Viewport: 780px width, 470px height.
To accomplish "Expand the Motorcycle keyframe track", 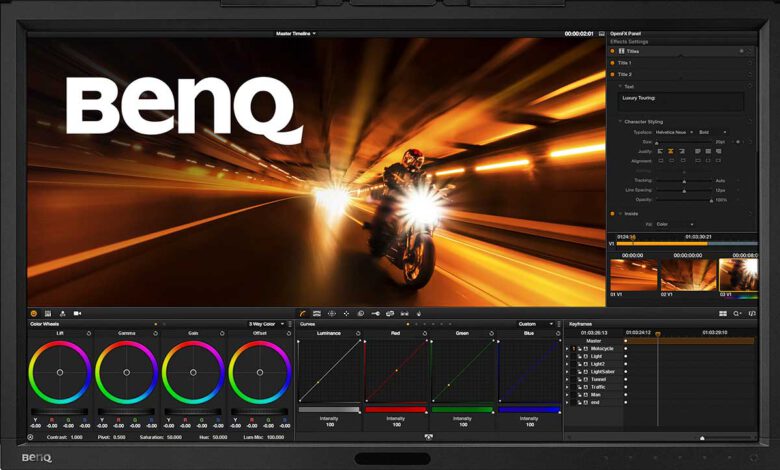I will point(567,349).
